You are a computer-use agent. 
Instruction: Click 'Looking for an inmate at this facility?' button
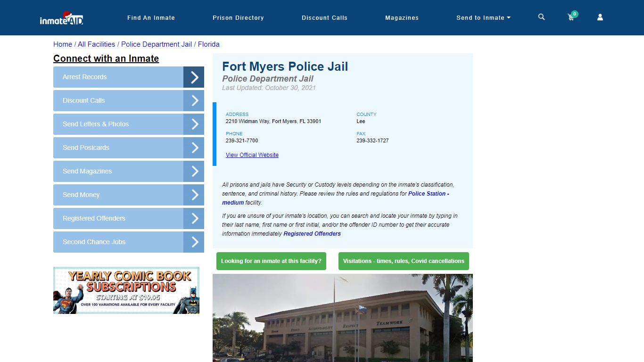click(271, 261)
